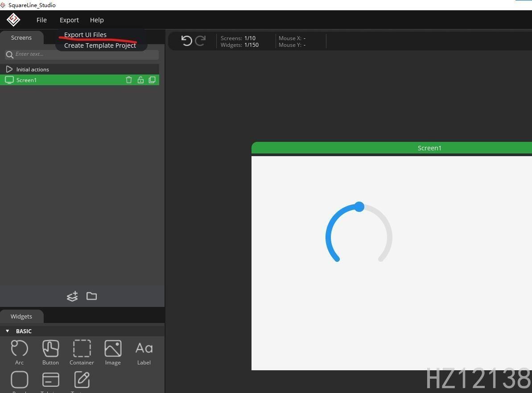Add a Container widget
The width and height of the screenshot is (532, 393).
coord(82,352)
